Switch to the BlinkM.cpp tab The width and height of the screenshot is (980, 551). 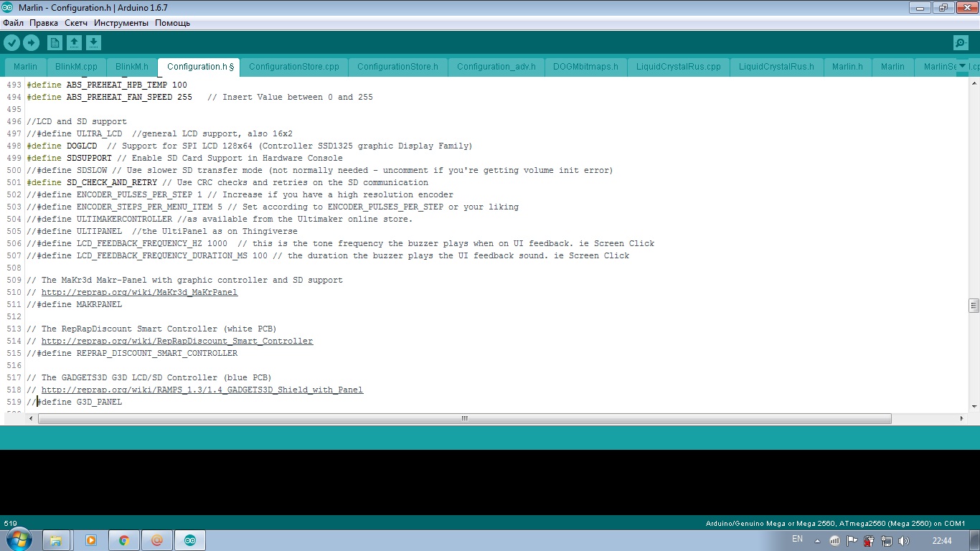click(76, 67)
